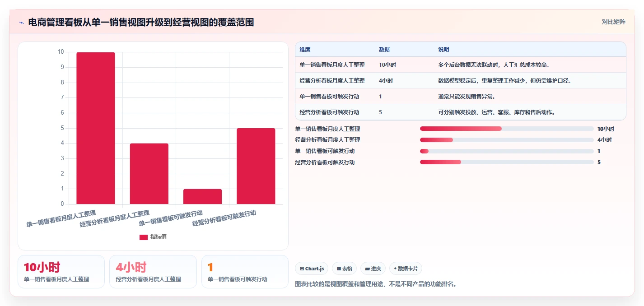Click x-axis label 经营分析看板月度人工整理
This screenshot has width=644, height=306.
(x=115, y=218)
